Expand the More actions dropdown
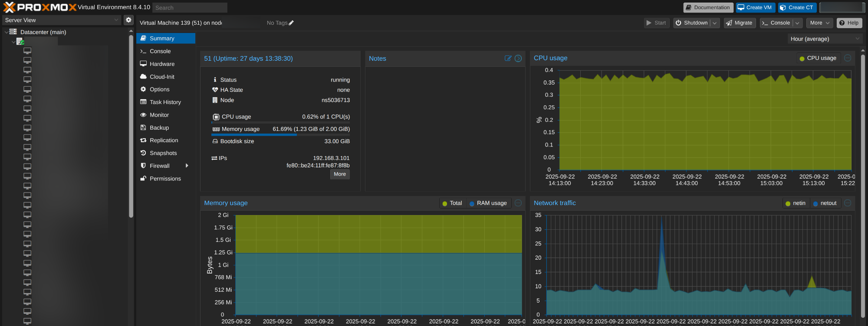 (819, 23)
